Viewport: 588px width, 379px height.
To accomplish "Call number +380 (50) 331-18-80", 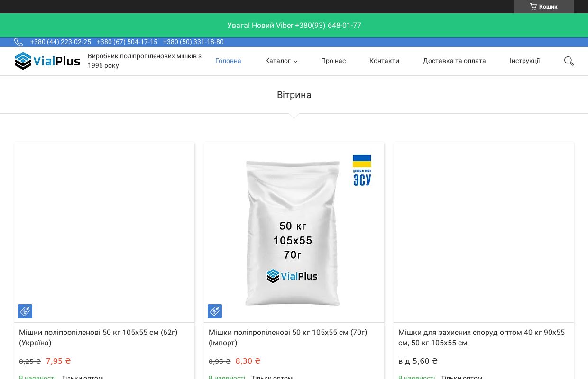I will (x=193, y=42).
